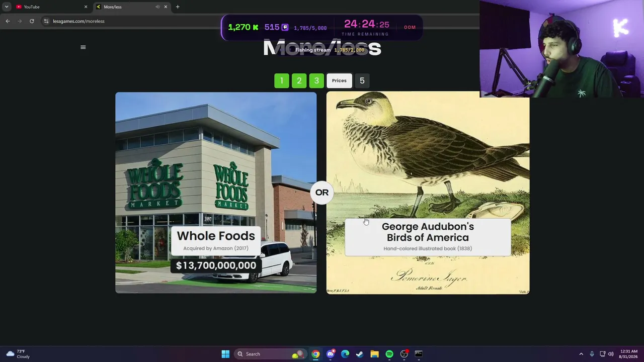
Task: Select the More/less browser tab
Action: coord(132,7)
